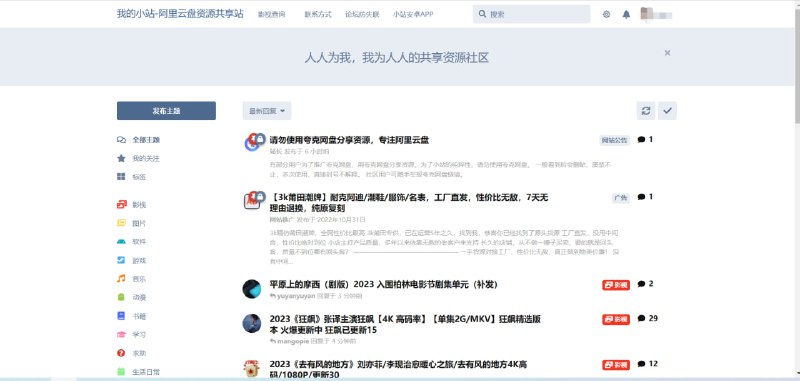The image size is (800, 381).
Task: Open avatar on 狂飙 post
Action: click(252, 323)
